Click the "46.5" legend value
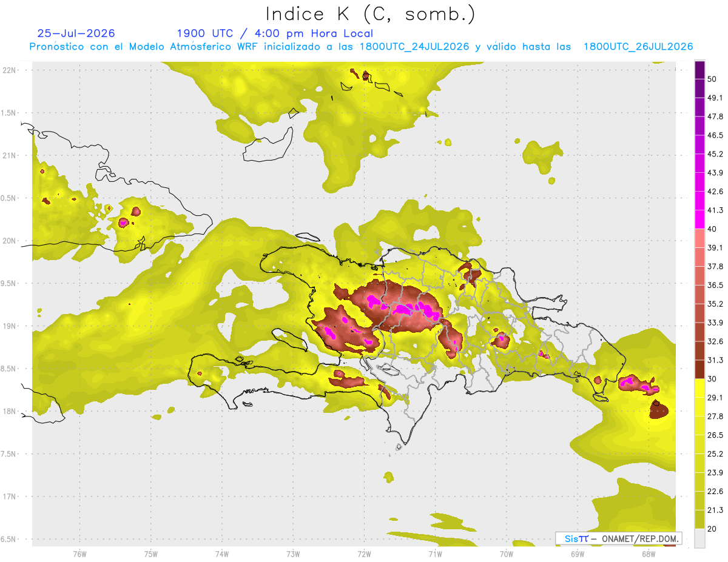728x562 pixels. pyautogui.click(x=715, y=135)
